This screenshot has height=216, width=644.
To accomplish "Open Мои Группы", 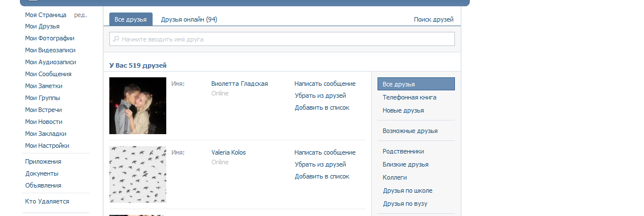I will (43, 98).
